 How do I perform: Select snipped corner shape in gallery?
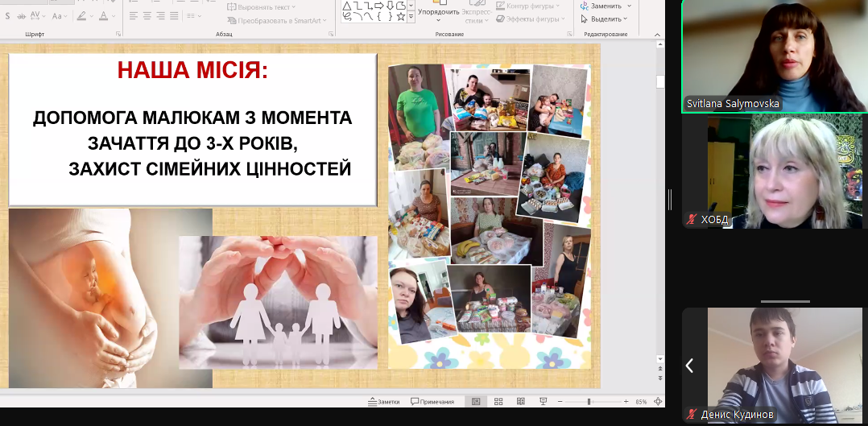[x=401, y=6]
